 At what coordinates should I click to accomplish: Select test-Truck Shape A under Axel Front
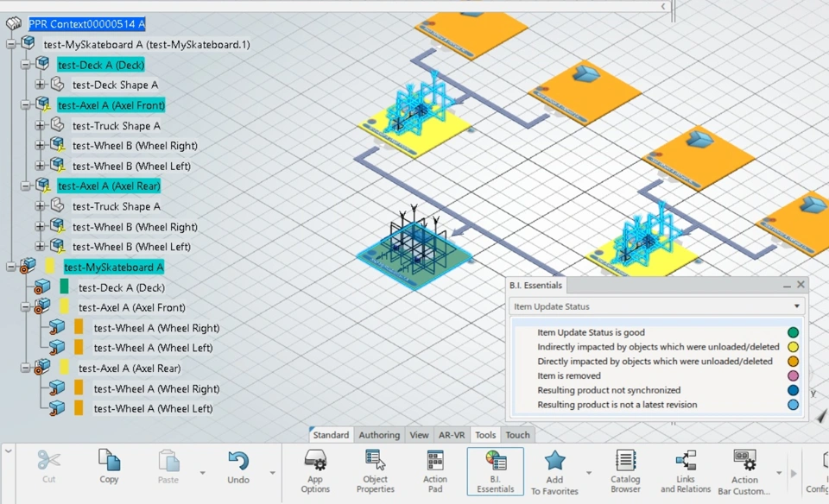click(117, 126)
